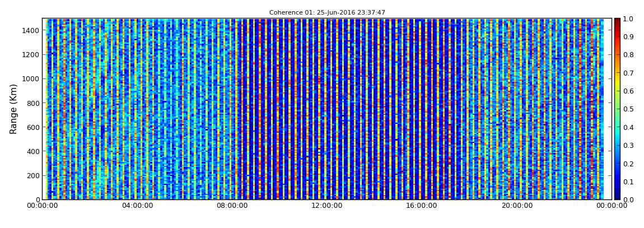Click the 1000 tick label on the range axis

[30, 79]
